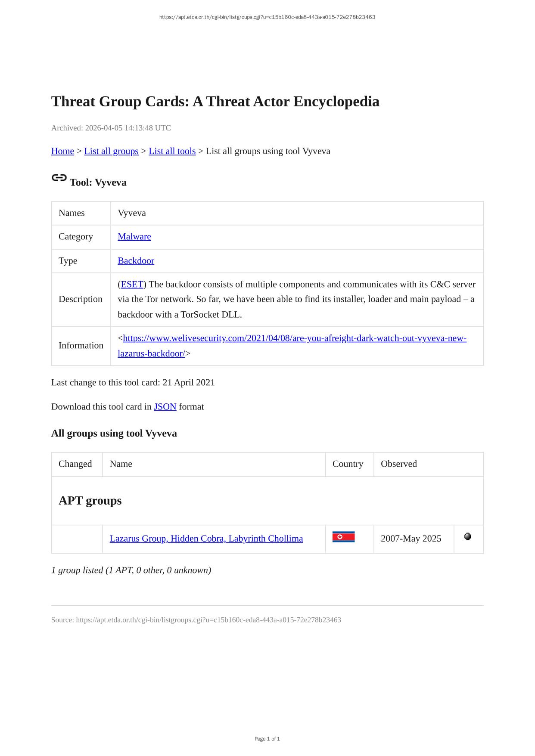Follow the ESET link in description
The image size is (535, 756).
click(132, 285)
